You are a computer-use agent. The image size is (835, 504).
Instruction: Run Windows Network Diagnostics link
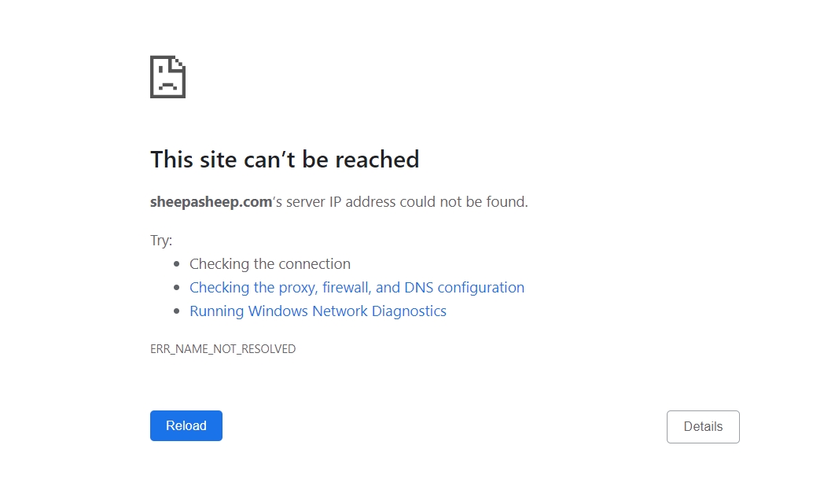(x=318, y=311)
